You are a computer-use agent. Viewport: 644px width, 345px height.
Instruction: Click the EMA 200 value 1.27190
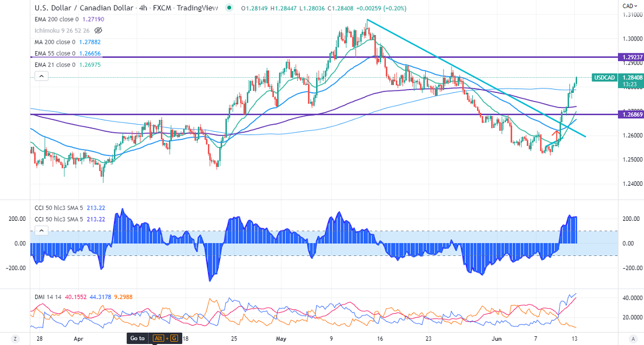pyautogui.click(x=93, y=19)
